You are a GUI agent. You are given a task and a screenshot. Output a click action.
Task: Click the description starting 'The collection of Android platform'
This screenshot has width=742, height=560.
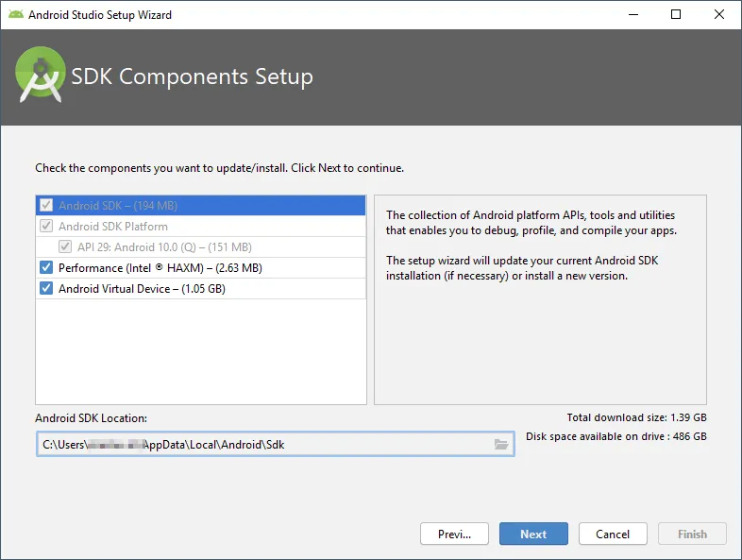pyautogui.click(x=531, y=223)
